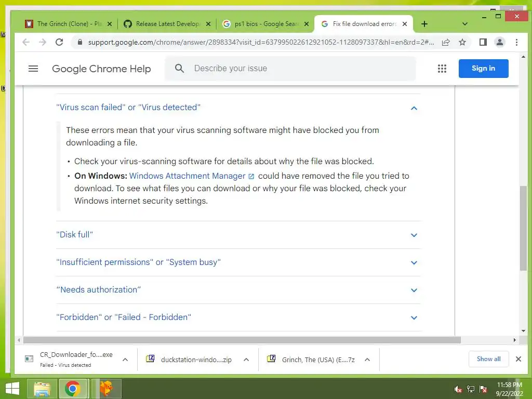Open Windows Attachment Manager link
The width and height of the screenshot is (532, 399).
[x=191, y=176]
